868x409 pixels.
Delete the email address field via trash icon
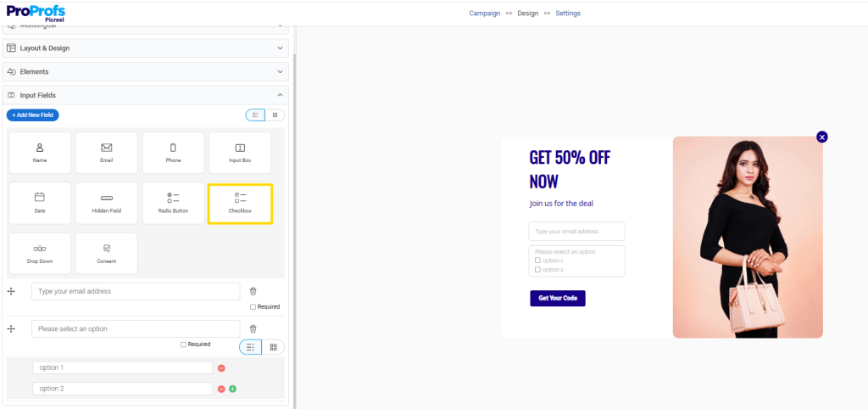click(253, 291)
